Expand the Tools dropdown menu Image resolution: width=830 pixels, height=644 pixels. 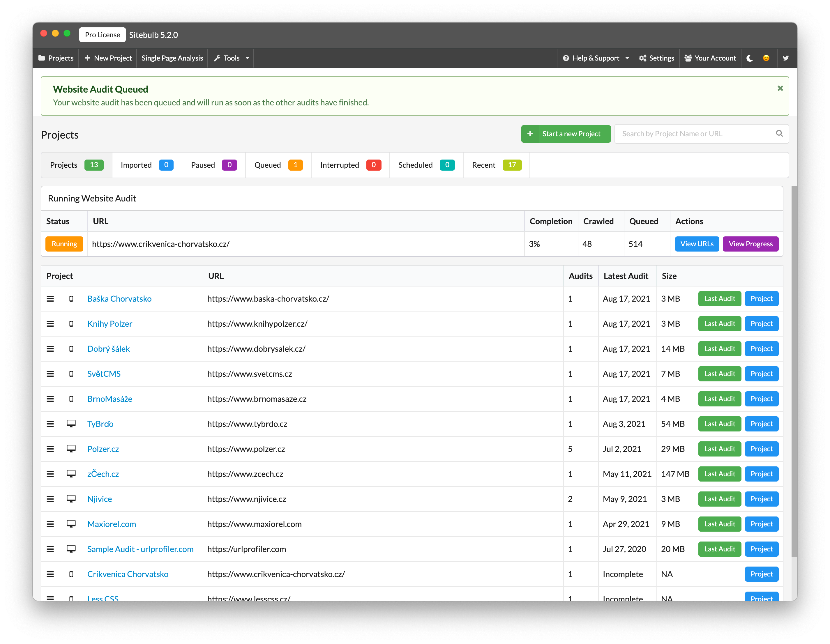(x=231, y=58)
